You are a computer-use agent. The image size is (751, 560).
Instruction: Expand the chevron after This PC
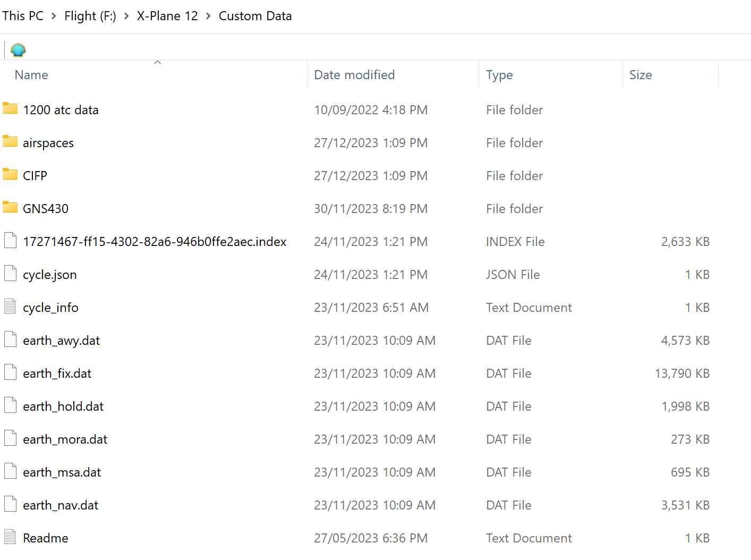[x=54, y=16]
